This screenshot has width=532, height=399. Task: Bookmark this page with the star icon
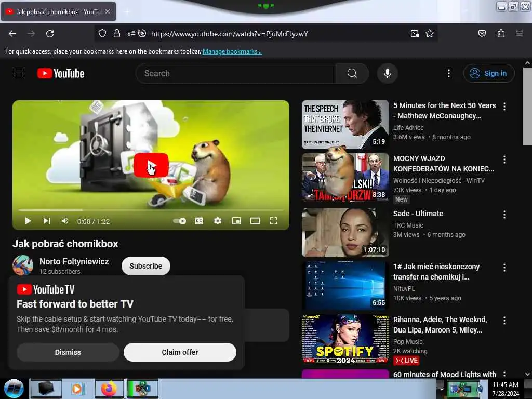[430, 33]
